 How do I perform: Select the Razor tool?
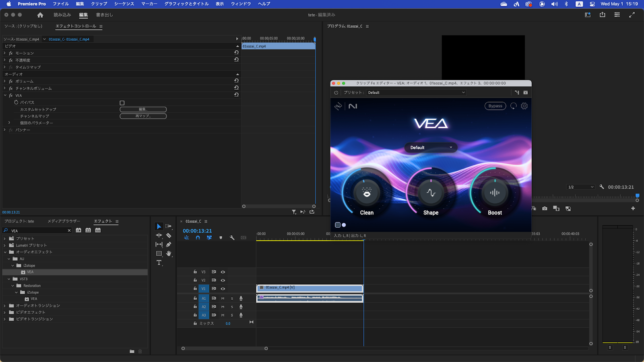pyautogui.click(x=169, y=235)
